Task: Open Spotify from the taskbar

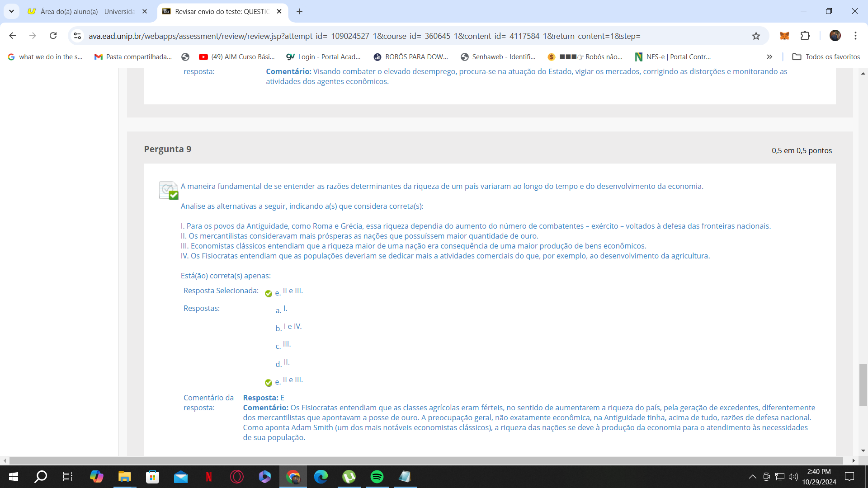Action: [377, 476]
